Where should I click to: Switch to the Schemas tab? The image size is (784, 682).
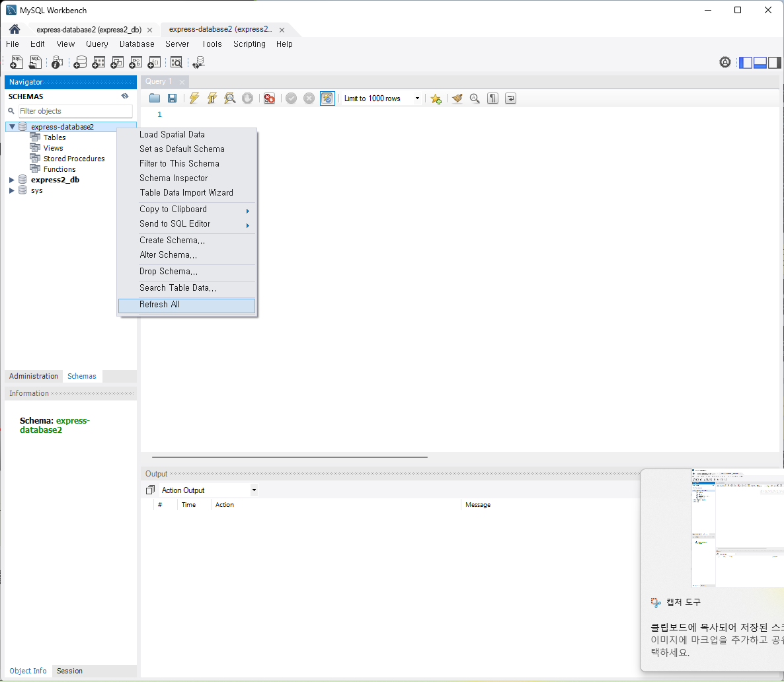pos(82,376)
